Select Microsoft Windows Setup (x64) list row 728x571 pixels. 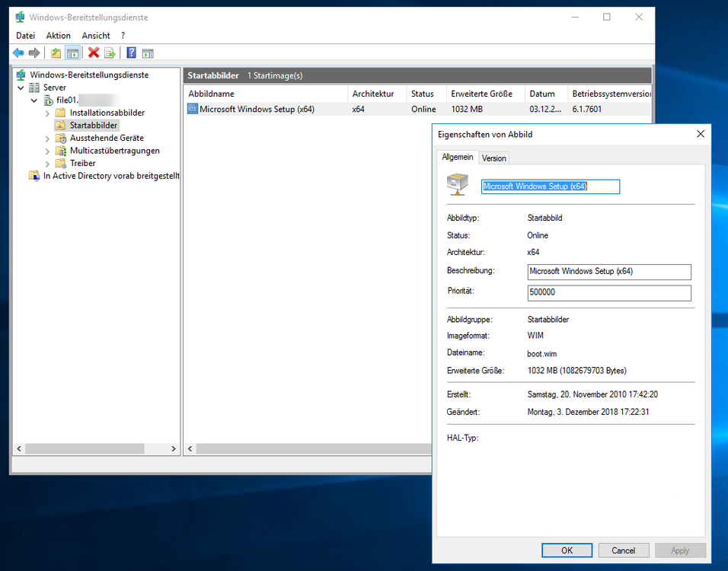pyautogui.click(x=257, y=109)
